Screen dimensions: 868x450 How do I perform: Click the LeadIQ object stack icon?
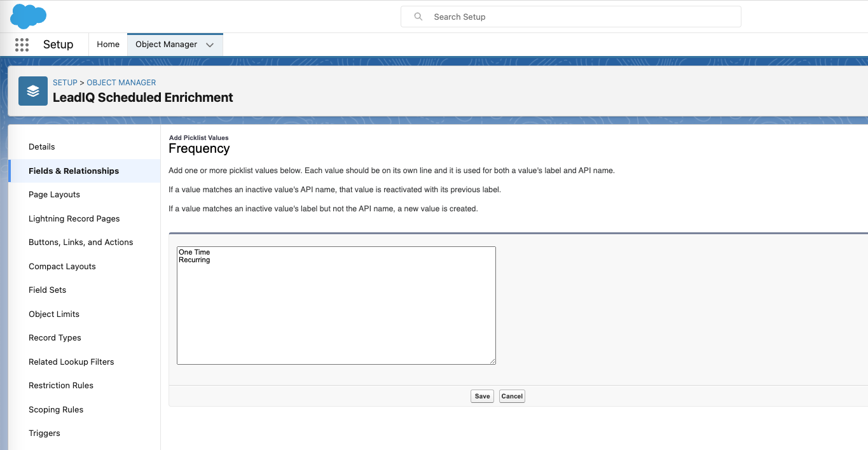[x=33, y=91]
